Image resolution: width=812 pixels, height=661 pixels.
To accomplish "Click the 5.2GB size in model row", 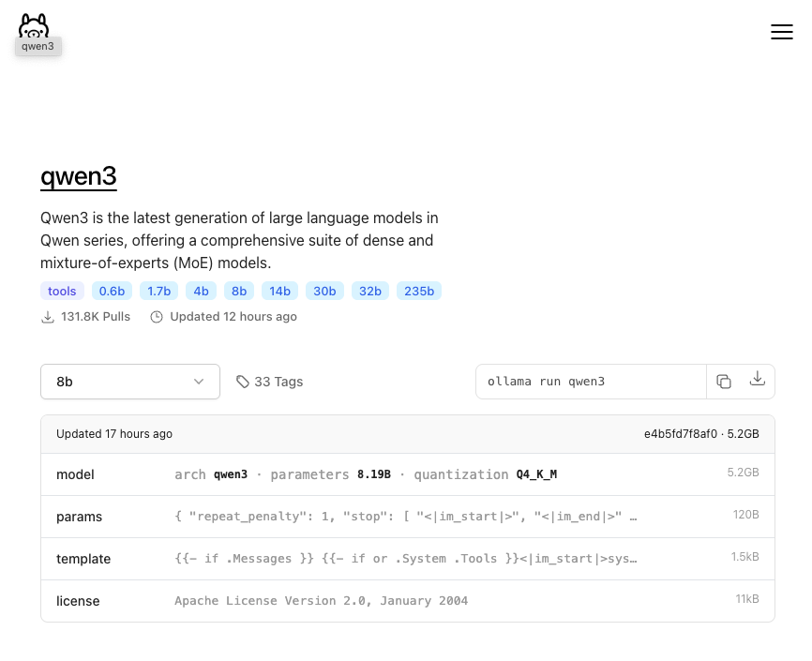I will 744,473.
